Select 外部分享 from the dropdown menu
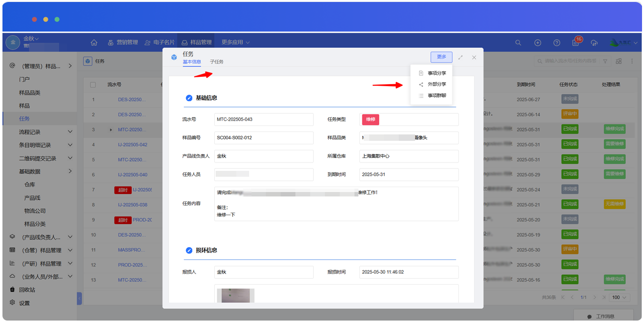 436,84
